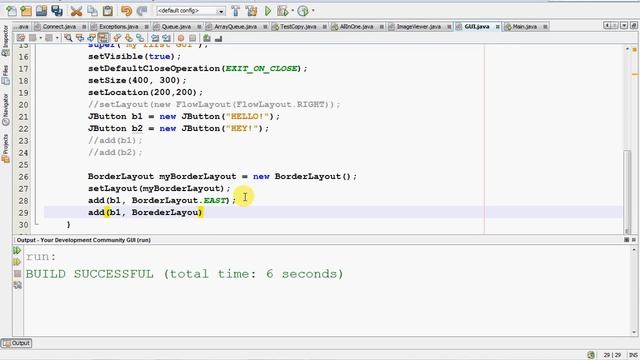Click Stop Macro Recording icon
The height and width of the screenshot is (360, 640).
point(192,38)
